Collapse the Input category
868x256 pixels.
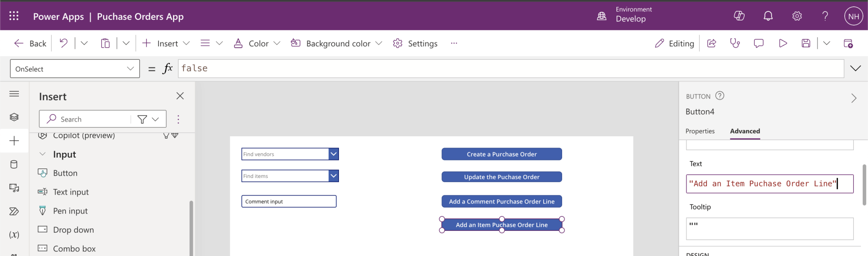43,154
